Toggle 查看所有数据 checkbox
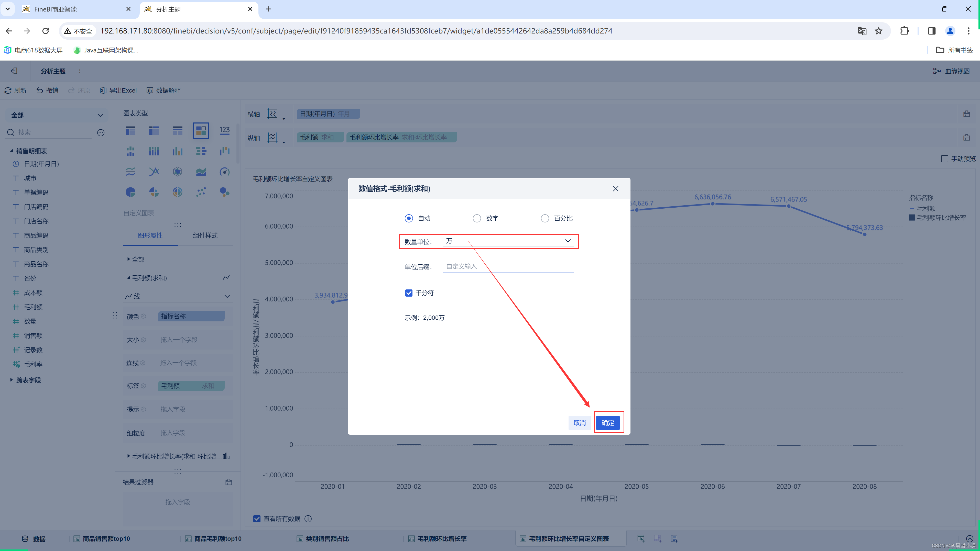 pyautogui.click(x=257, y=519)
